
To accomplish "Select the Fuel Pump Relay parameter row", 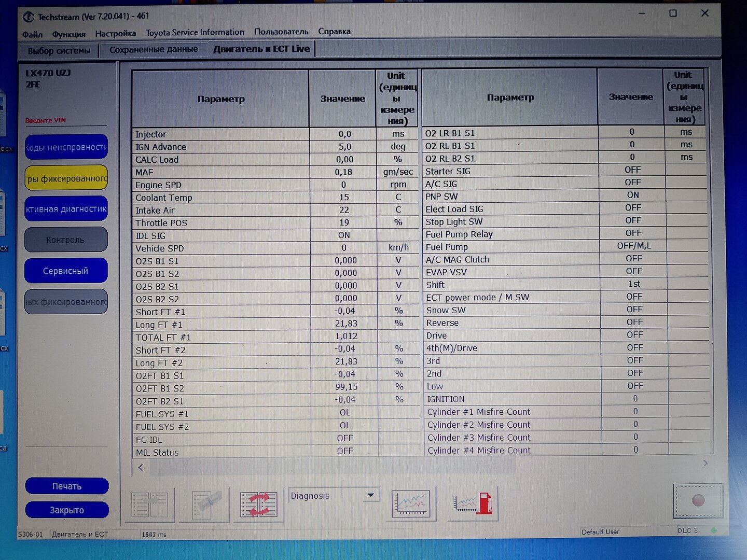I will (x=564, y=234).
